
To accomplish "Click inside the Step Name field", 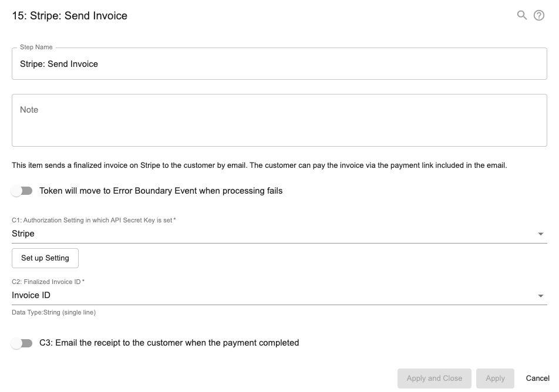I will tap(279, 63).
